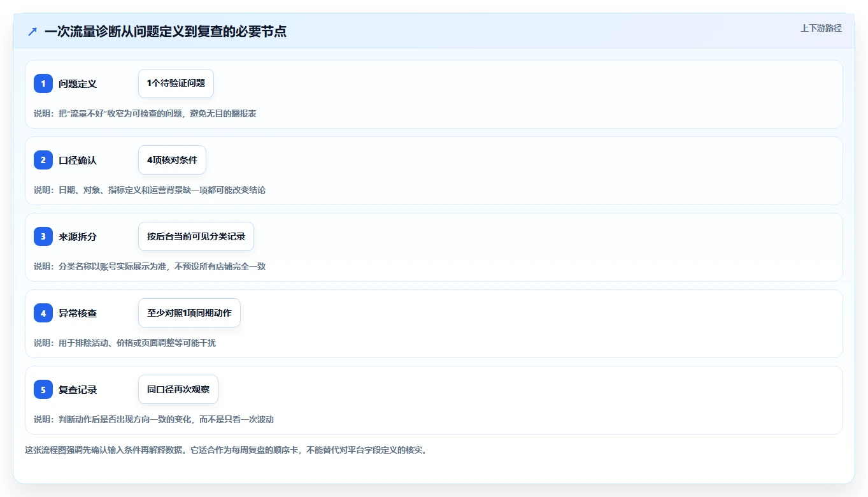The width and height of the screenshot is (868, 497).
Task: Click the 同口径再次观察 pill
Action: tap(178, 389)
